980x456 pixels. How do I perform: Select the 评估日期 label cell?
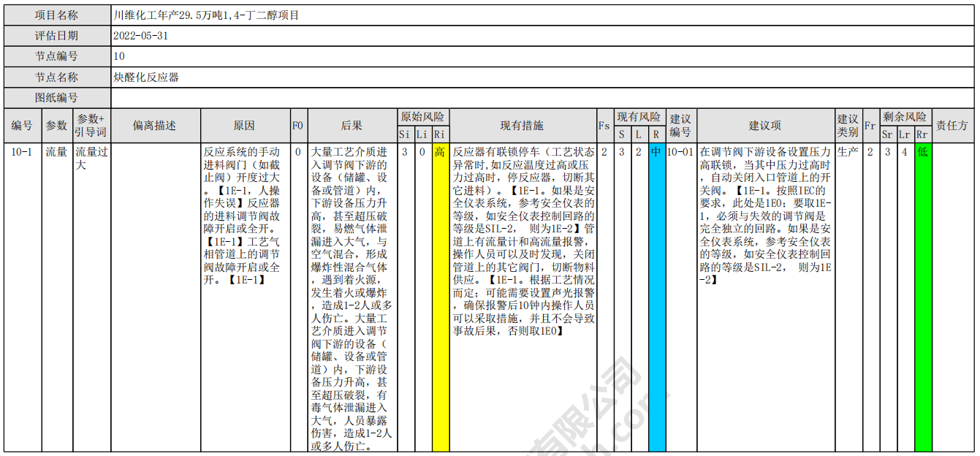click(57, 36)
